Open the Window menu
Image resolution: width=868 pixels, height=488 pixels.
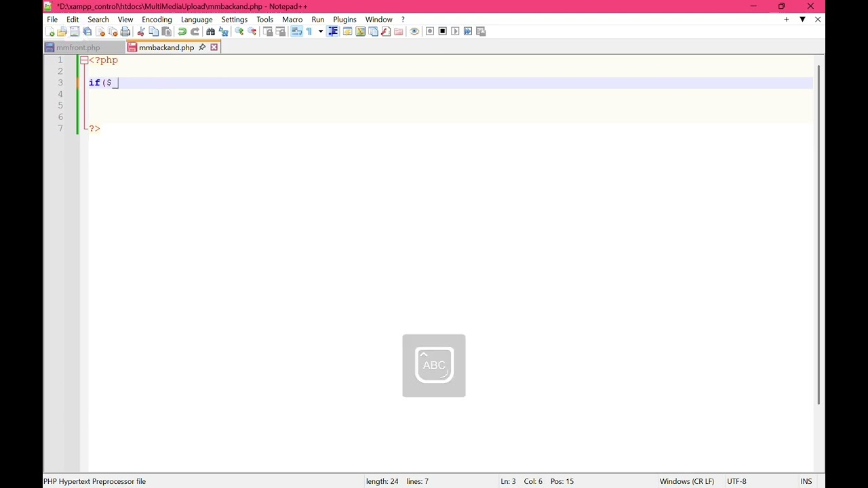[x=378, y=19]
